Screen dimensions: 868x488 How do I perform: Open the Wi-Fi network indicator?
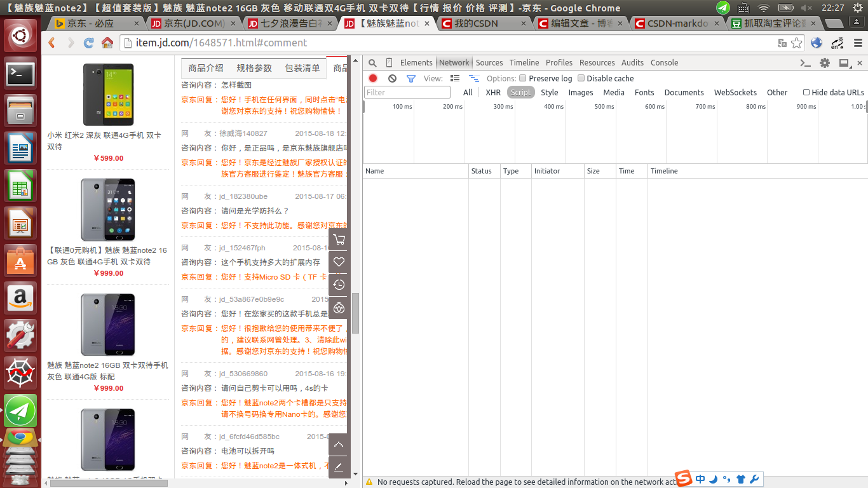point(763,8)
